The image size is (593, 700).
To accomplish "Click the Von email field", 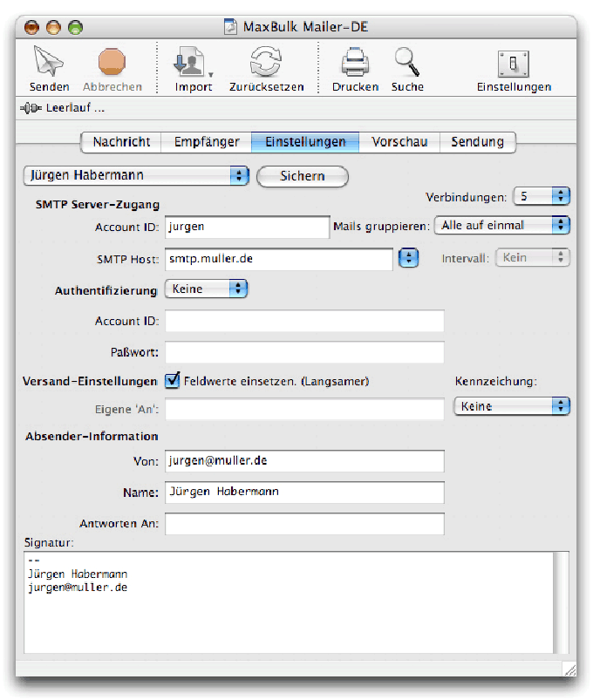I will [304, 461].
